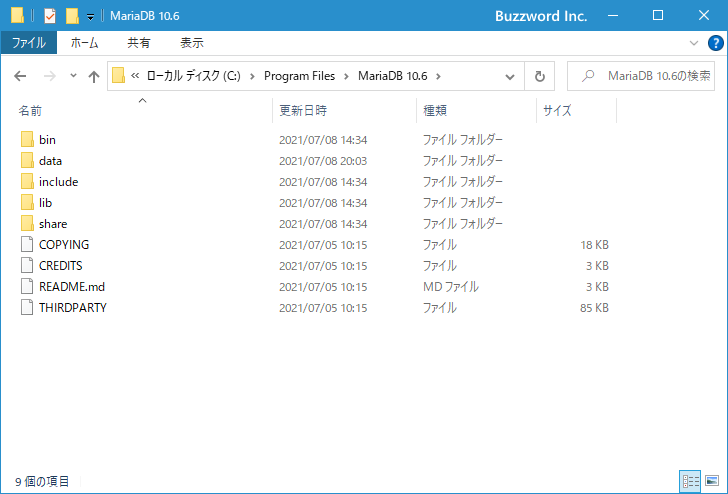Select the include folder name

[58, 182]
